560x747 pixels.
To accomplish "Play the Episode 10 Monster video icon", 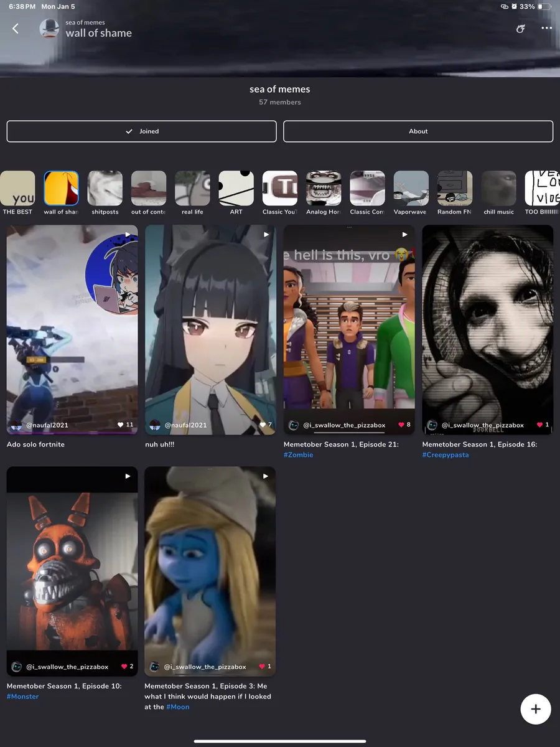I will click(128, 476).
